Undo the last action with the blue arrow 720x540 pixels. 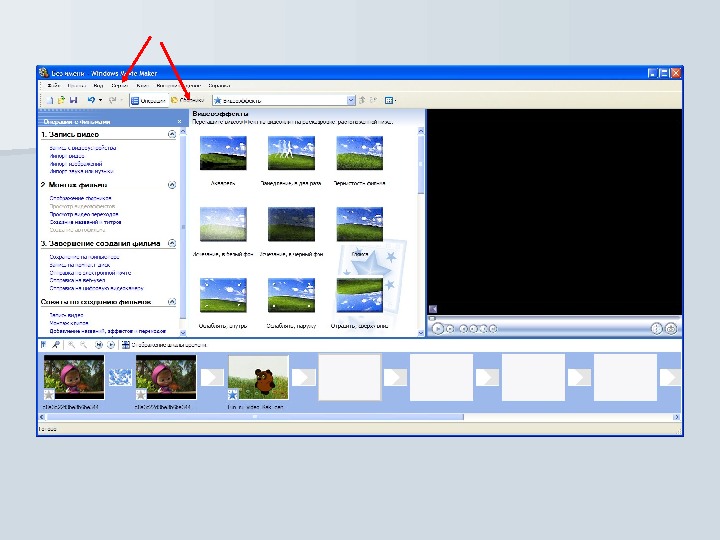(91, 100)
